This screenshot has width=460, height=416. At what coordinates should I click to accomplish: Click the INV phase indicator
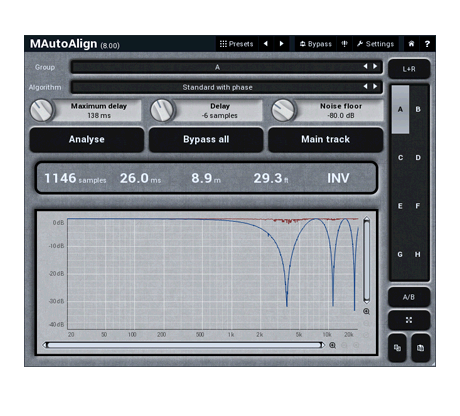coord(338,178)
